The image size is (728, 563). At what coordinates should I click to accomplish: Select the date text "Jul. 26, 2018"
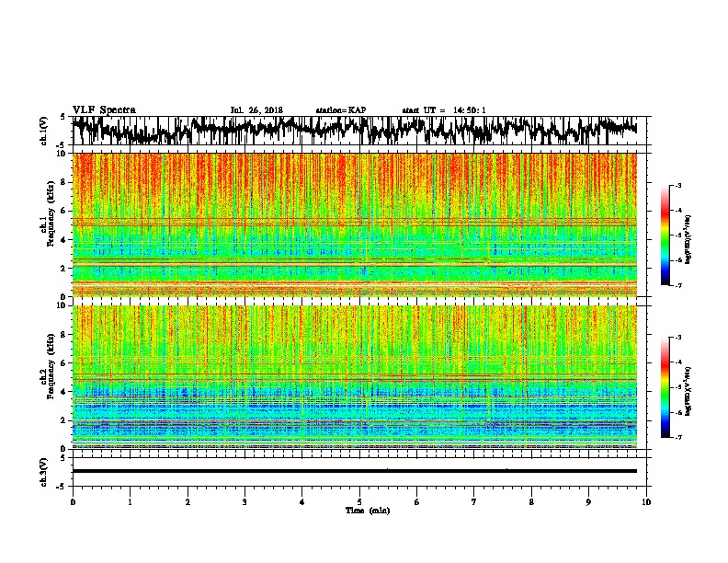coord(256,110)
